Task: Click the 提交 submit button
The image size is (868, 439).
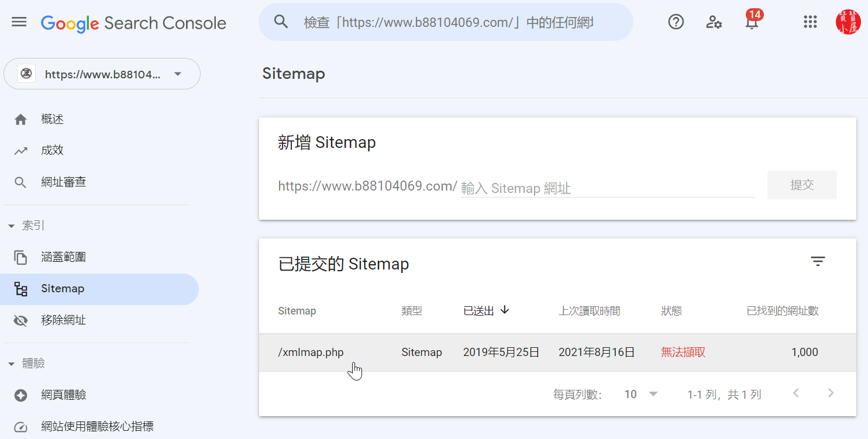Action: point(802,185)
